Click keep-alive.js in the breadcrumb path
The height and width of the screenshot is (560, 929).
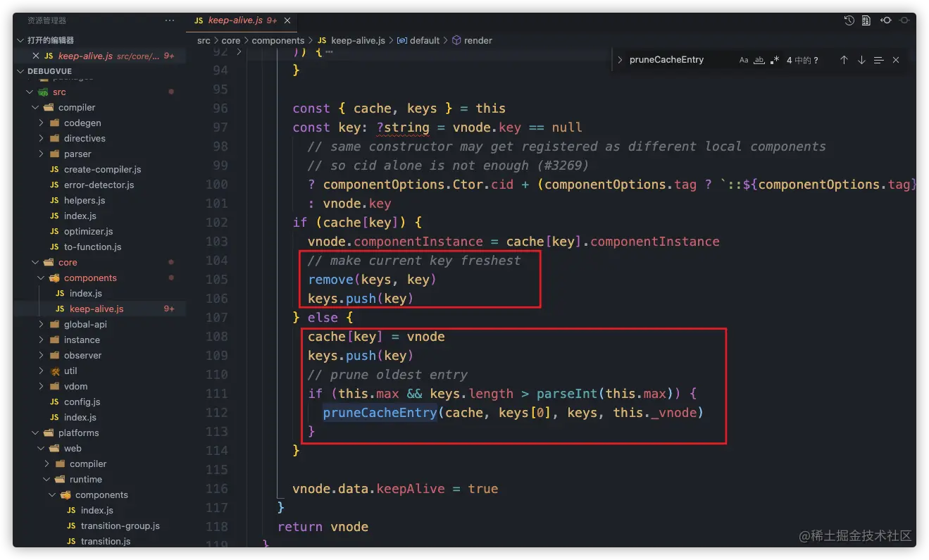click(358, 41)
